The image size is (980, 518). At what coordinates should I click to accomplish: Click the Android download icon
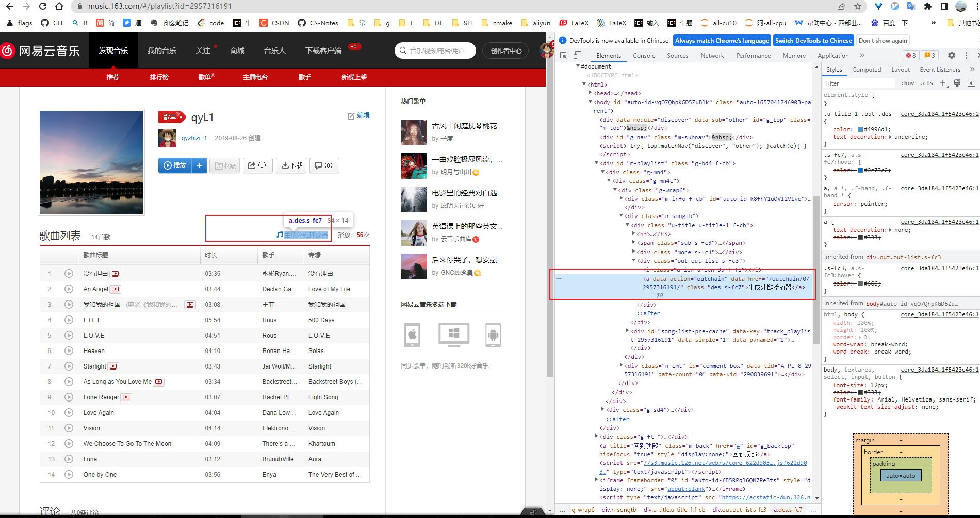click(493, 335)
